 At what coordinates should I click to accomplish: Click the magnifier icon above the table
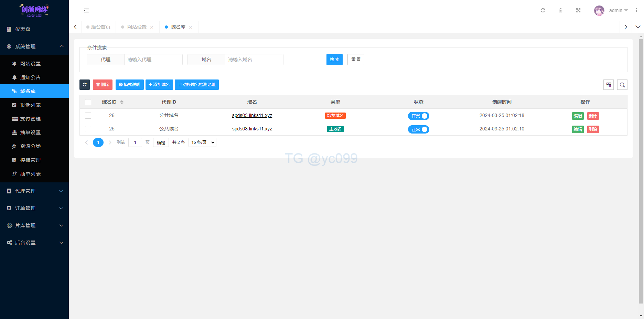click(x=622, y=85)
